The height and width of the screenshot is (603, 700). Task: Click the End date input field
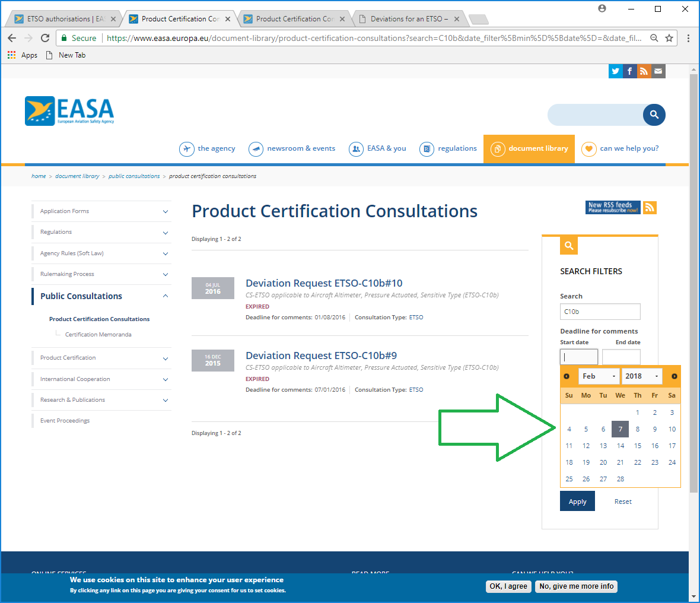point(621,357)
